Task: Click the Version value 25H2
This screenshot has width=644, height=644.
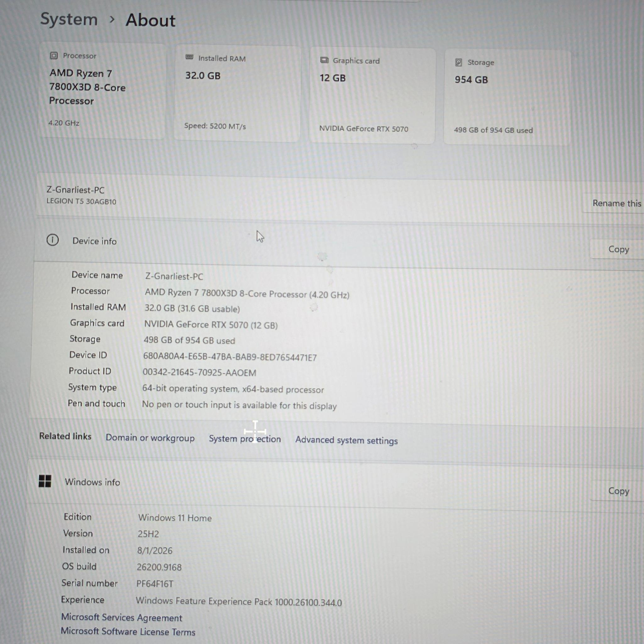Action: [148, 534]
